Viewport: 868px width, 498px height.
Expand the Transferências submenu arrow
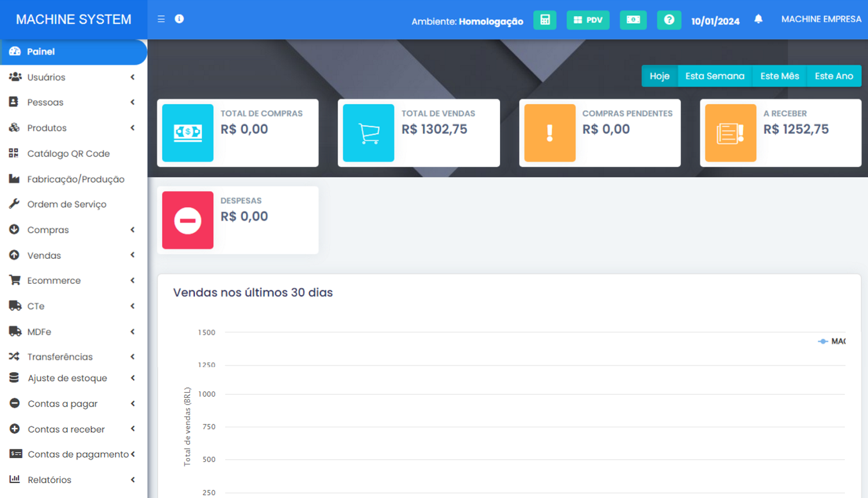point(133,357)
